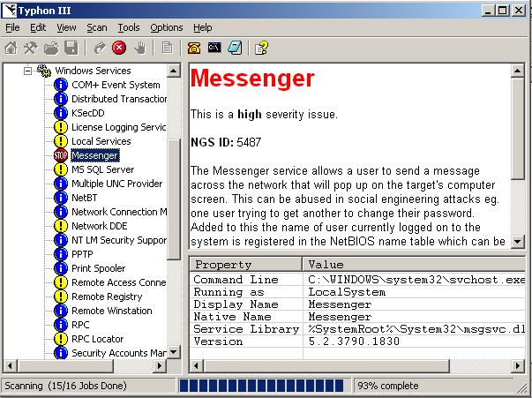Viewport: 532px width, 398px height.
Task: Select the KSecDD service item
Action: pos(88,113)
